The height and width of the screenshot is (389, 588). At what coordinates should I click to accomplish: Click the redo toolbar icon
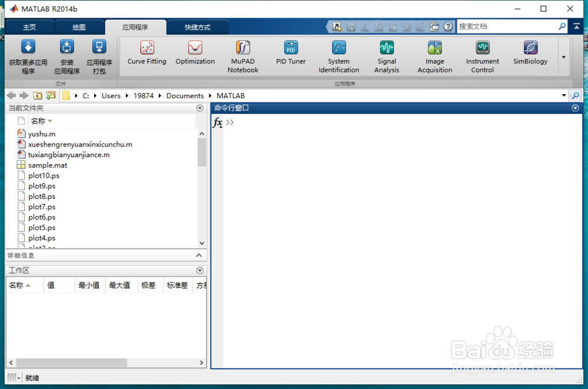tap(420, 26)
